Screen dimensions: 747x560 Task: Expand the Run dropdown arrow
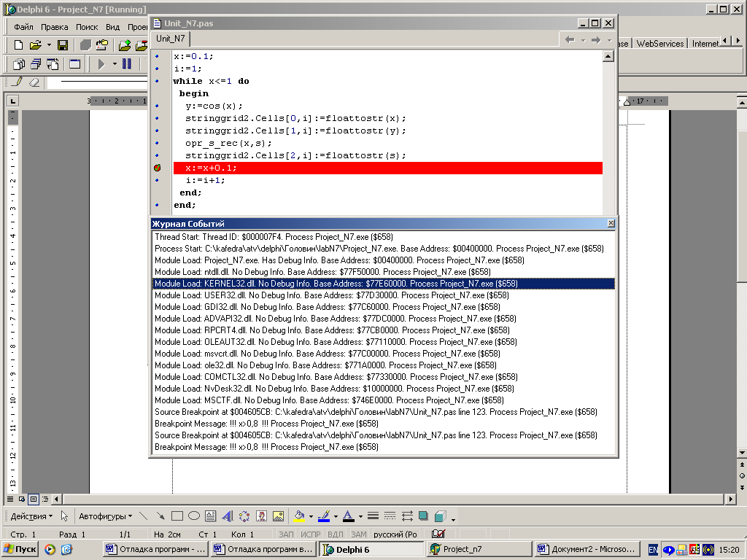pyautogui.click(x=115, y=64)
